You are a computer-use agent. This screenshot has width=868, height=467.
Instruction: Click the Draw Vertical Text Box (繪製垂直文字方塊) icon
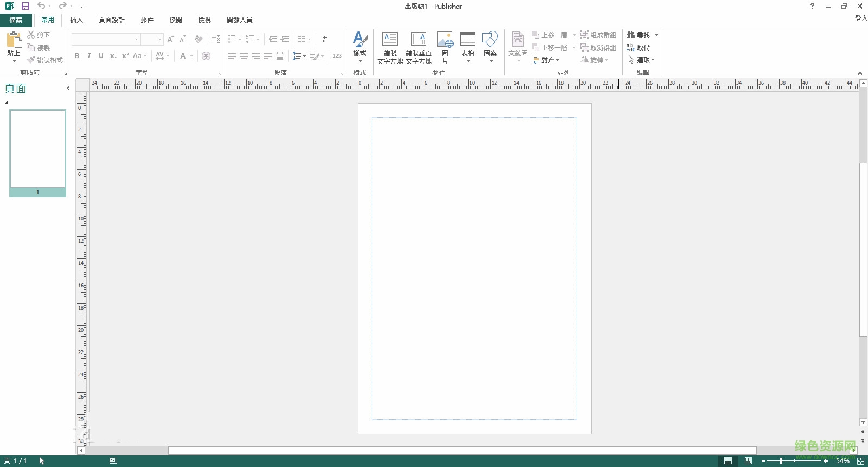[418, 40]
